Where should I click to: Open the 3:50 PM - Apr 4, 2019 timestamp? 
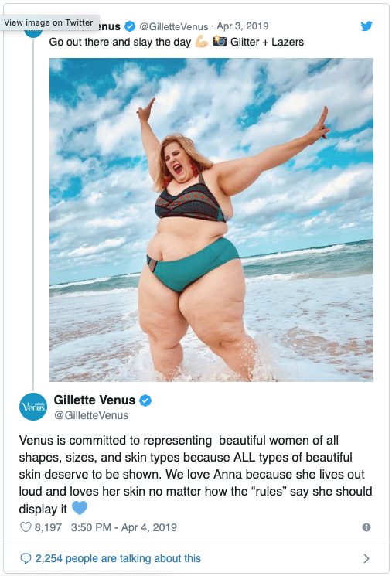tap(124, 527)
